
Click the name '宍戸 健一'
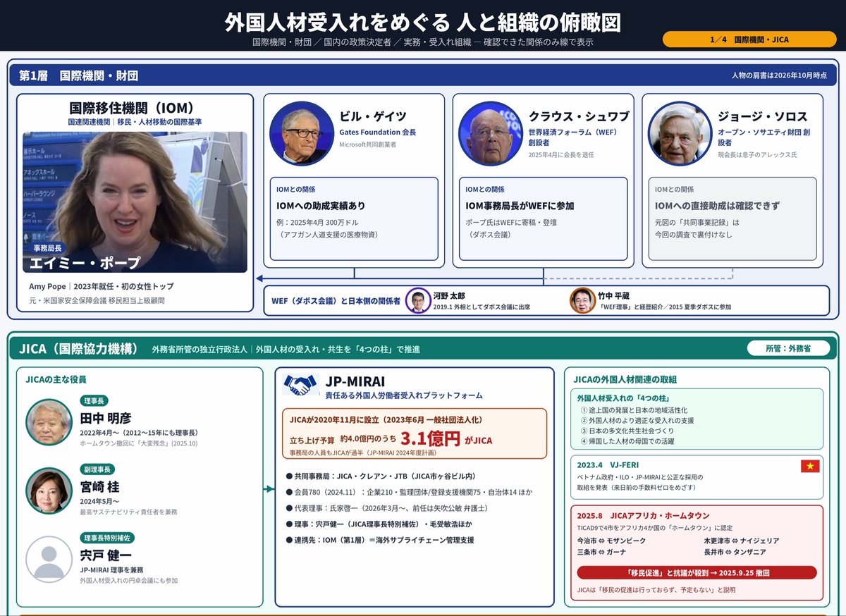[x=106, y=555]
